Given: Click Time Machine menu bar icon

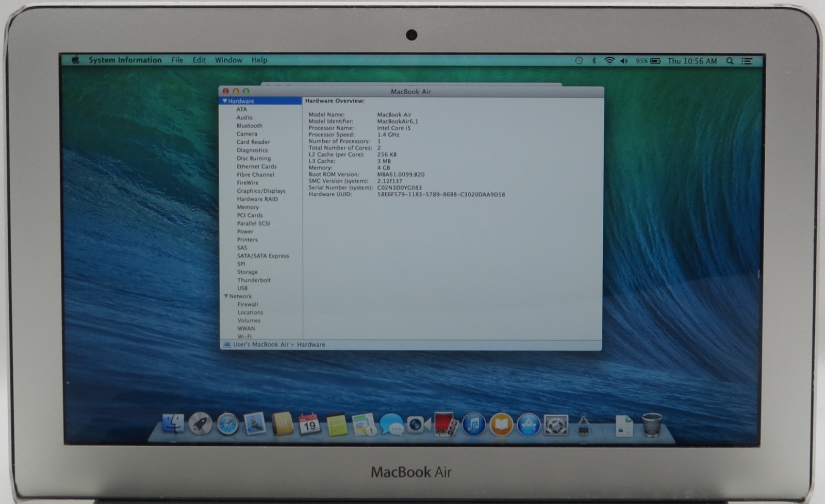Looking at the screenshot, I should pos(579,61).
